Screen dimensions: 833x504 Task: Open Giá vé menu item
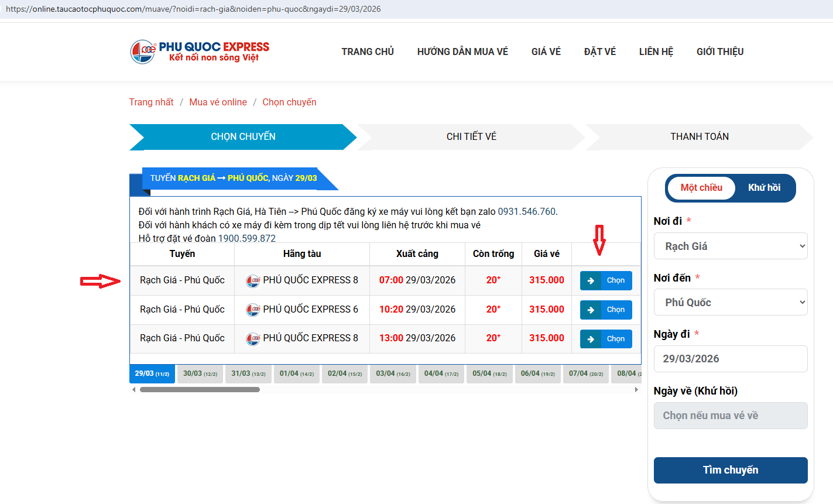[x=546, y=52]
